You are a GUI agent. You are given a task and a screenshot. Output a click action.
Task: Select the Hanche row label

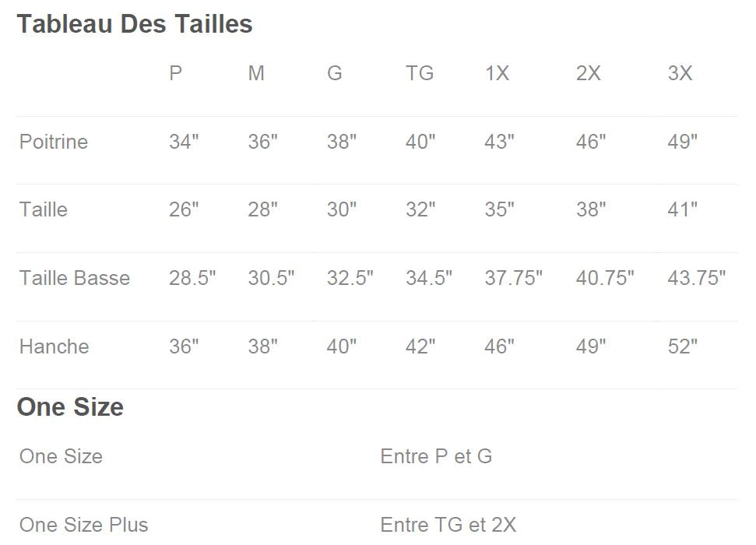pyautogui.click(x=55, y=346)
